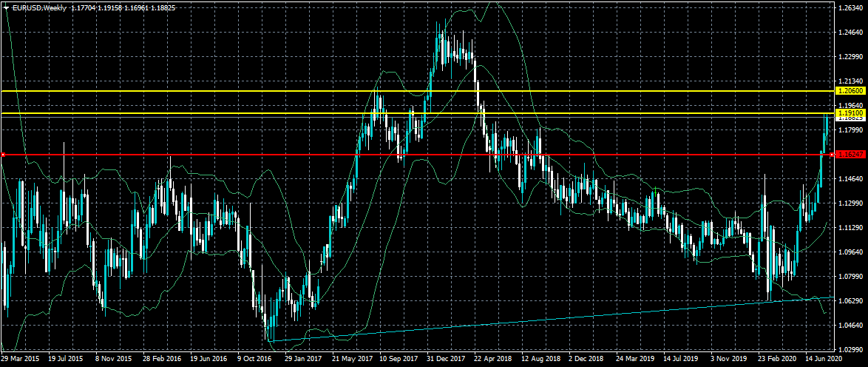Click the 1.11290 price axis label
The height and width of the screenshot is (367, 868).
click(x=850, y=228)
